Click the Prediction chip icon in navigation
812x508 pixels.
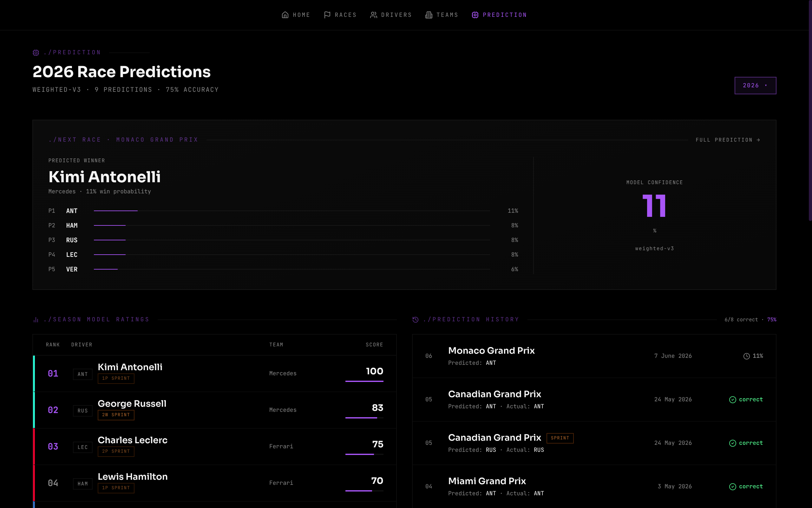click(x=475, y=15)
